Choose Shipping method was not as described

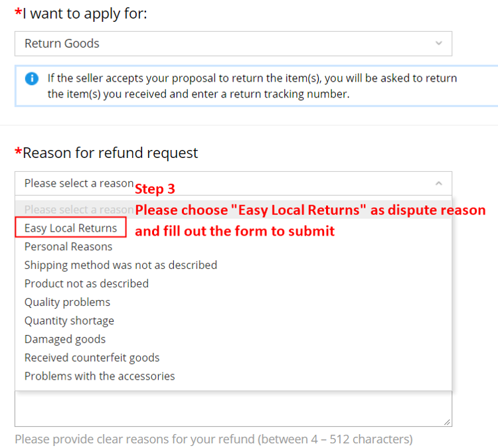pos(121,265)
